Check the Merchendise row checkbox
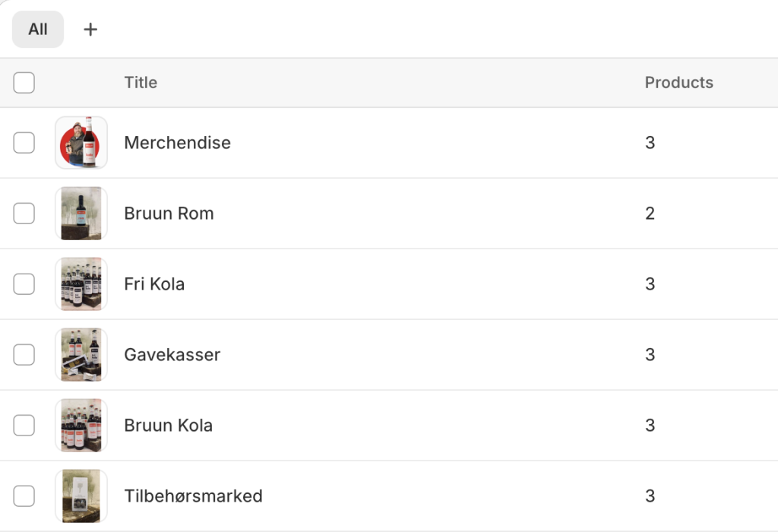 pos(24,143)
